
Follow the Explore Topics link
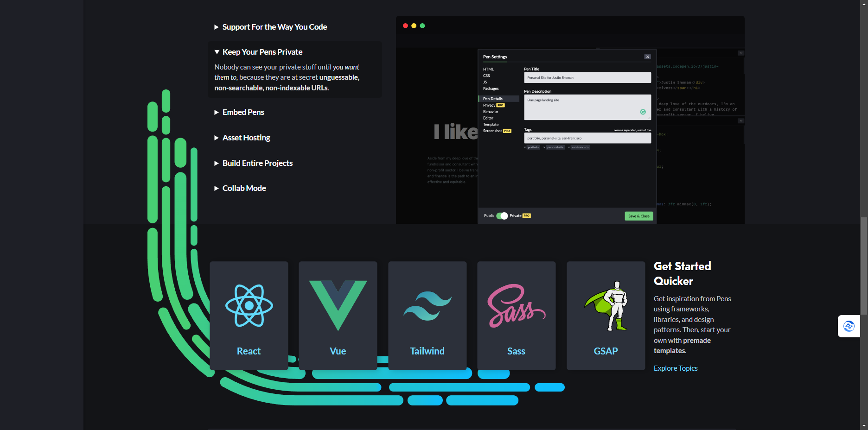(x=675, y=368)
